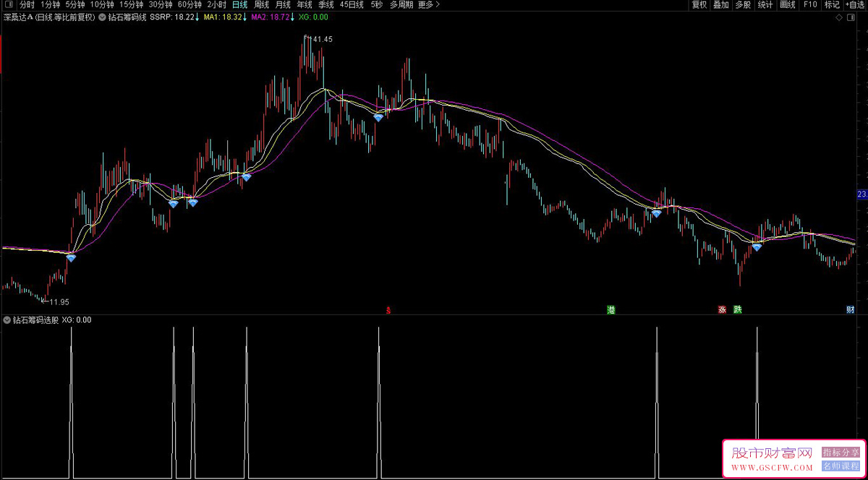The image size is (868, 480).
Task: Select the 10分钟 period
Action: (102, 4)
